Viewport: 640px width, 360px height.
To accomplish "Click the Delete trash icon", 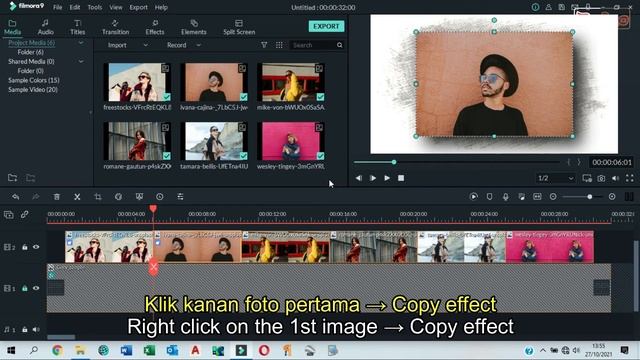I will [57, 197].
